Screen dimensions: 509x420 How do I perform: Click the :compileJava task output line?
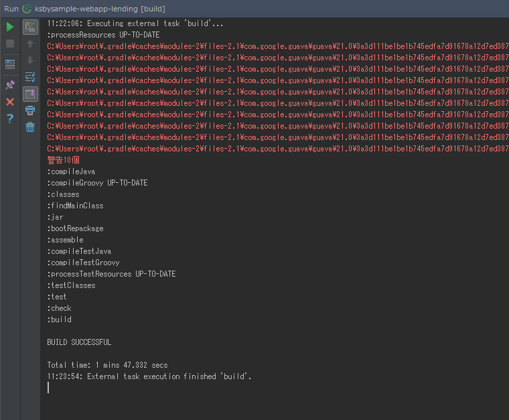pyautogui.click(x=71, y=171)
